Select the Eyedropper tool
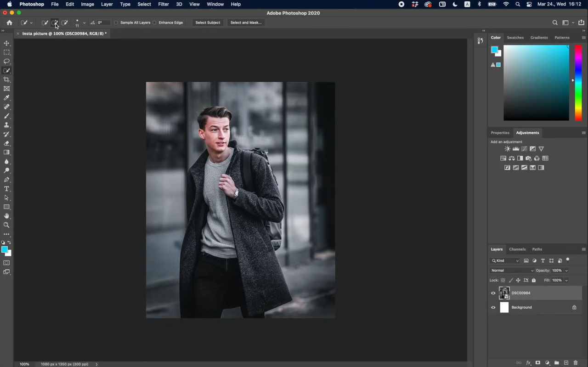 point(6,97)
